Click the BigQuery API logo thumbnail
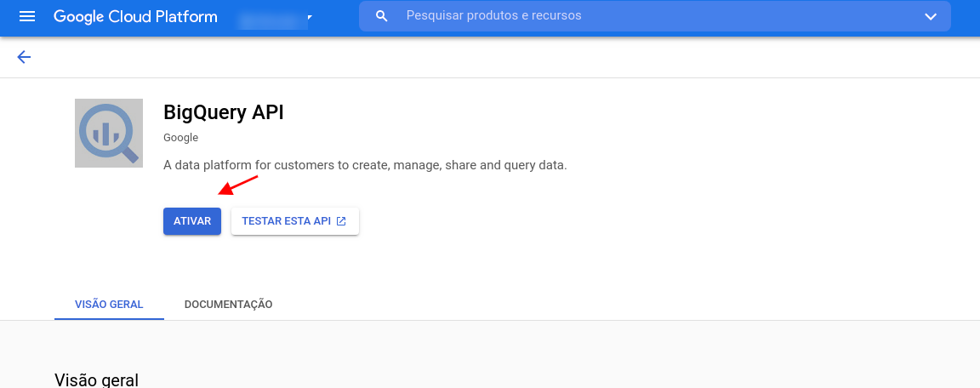980x388 pixels. coord(109,133)
